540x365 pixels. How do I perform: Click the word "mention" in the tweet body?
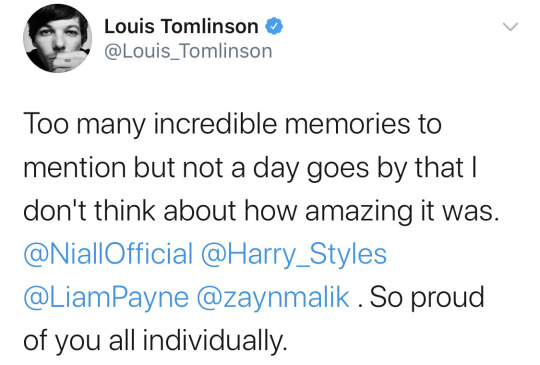click(75, 168)
